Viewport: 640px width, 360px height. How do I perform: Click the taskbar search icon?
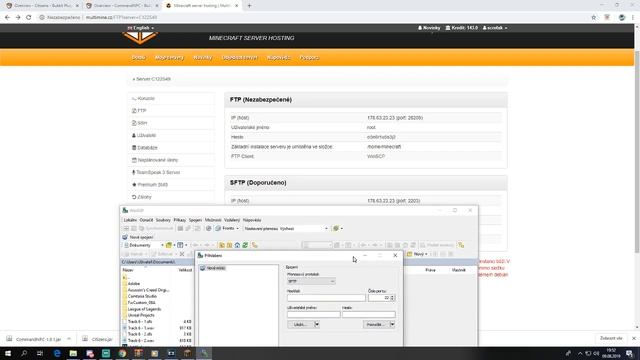24,353
